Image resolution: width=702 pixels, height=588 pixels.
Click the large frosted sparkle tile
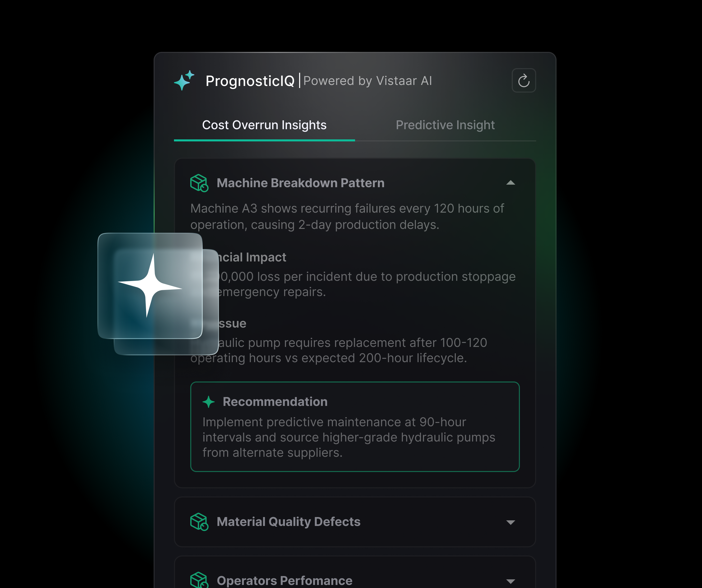[x=150, y=286]
